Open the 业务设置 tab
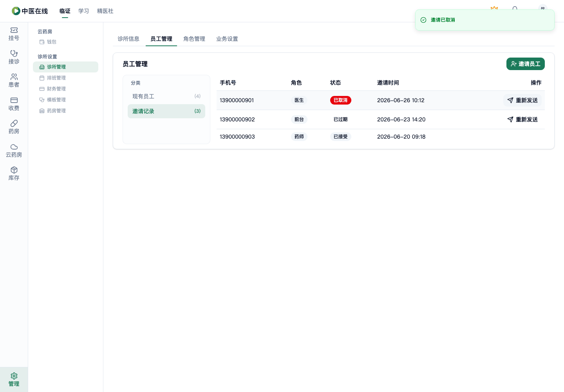 [227, 39]
